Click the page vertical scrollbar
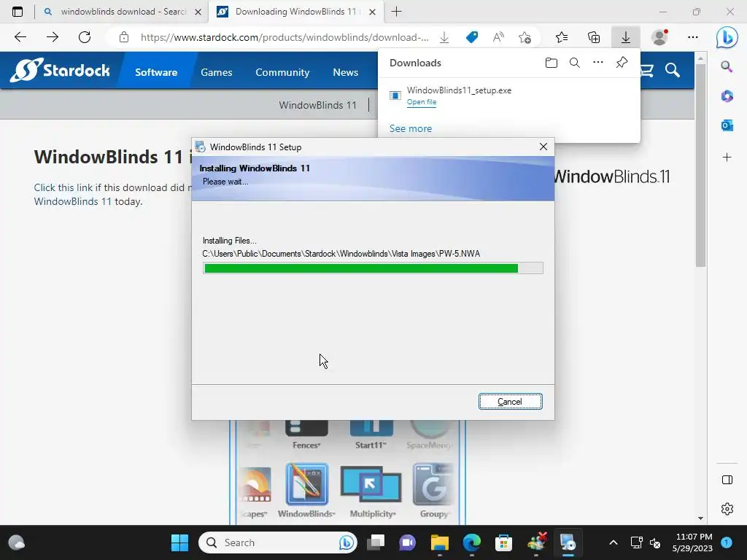The image size is (747, 560). tap(700, 166)
